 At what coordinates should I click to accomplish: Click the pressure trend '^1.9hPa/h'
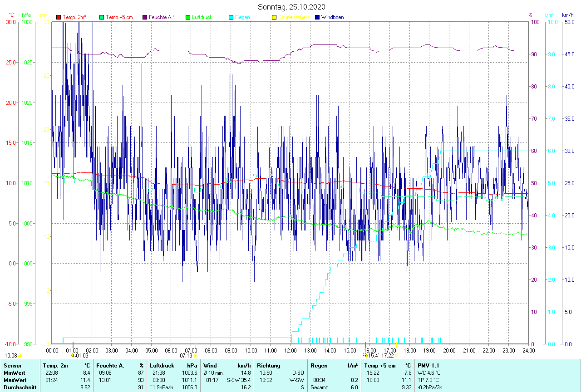coord(162,387)
